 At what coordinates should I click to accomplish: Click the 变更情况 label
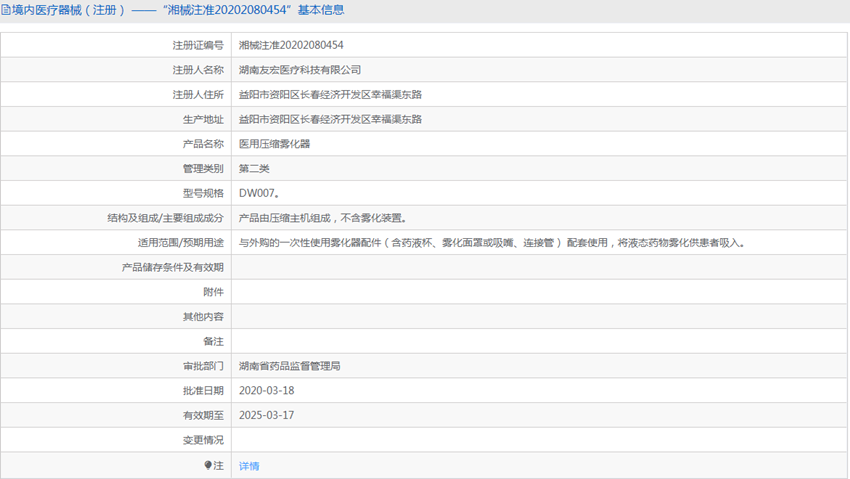coord(203,440)
